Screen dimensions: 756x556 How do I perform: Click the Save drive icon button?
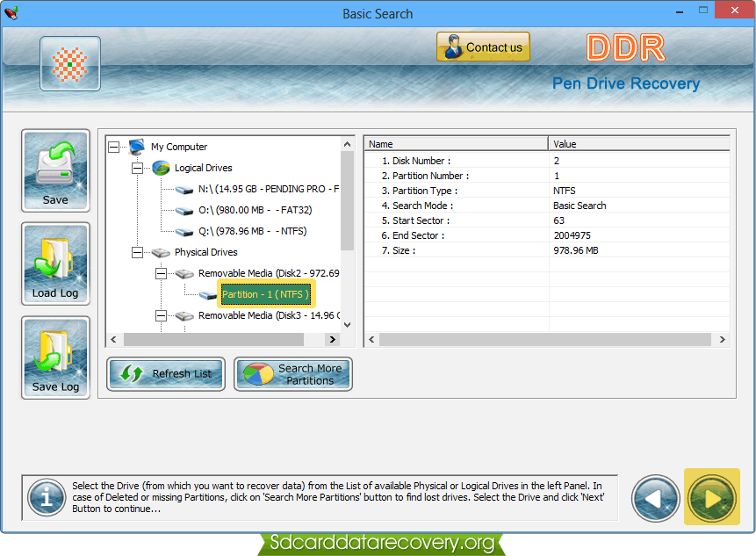pyautogui.click(x=55, y=170)
